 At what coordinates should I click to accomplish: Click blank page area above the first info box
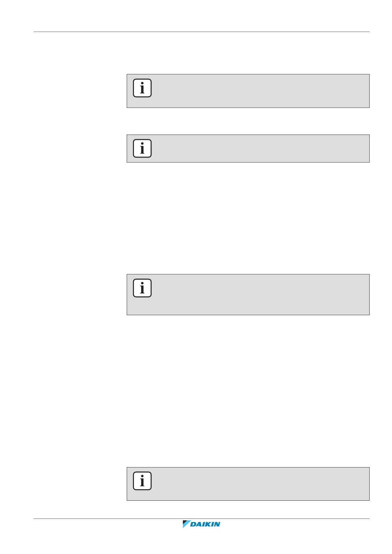[248, 53]
